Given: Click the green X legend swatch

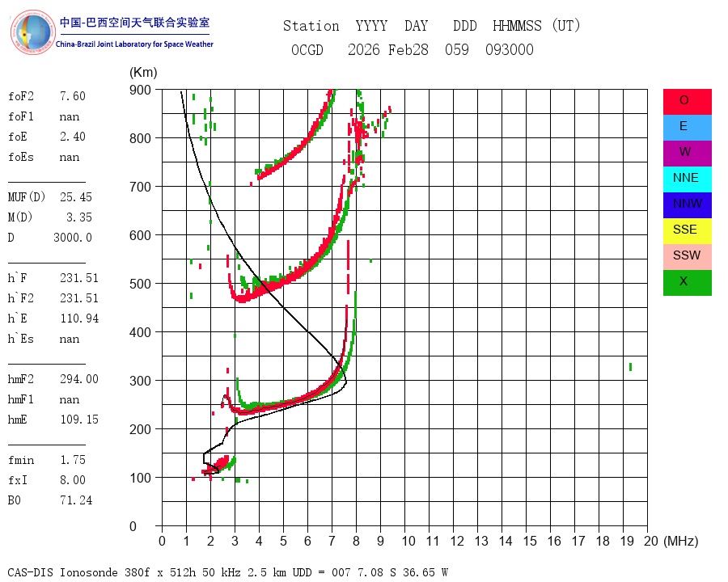Looking at the screenshot, I should coord(687,283).
